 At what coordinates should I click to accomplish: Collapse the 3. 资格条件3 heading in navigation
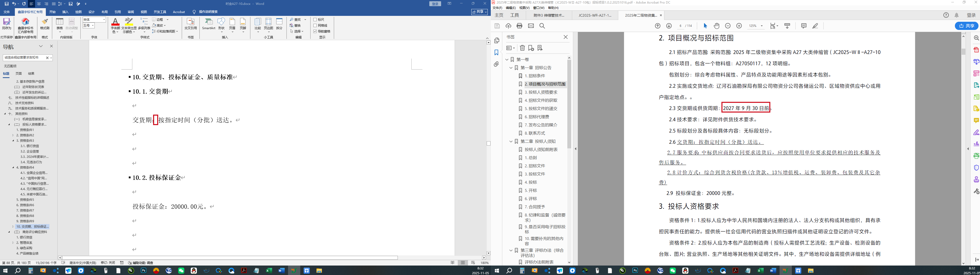coord(13,141)
